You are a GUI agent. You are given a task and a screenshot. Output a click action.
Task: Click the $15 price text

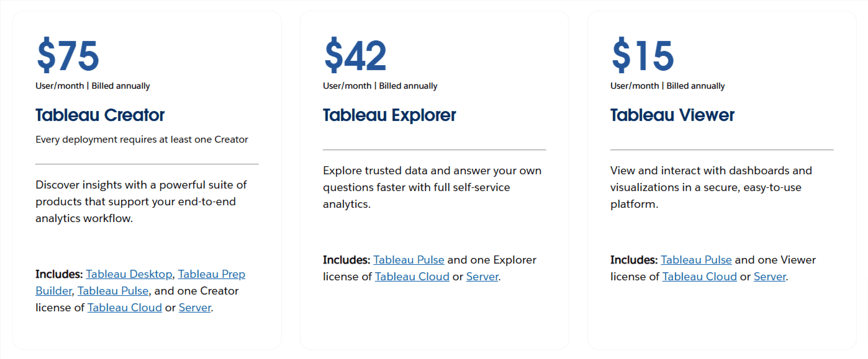tap(643, 55)
